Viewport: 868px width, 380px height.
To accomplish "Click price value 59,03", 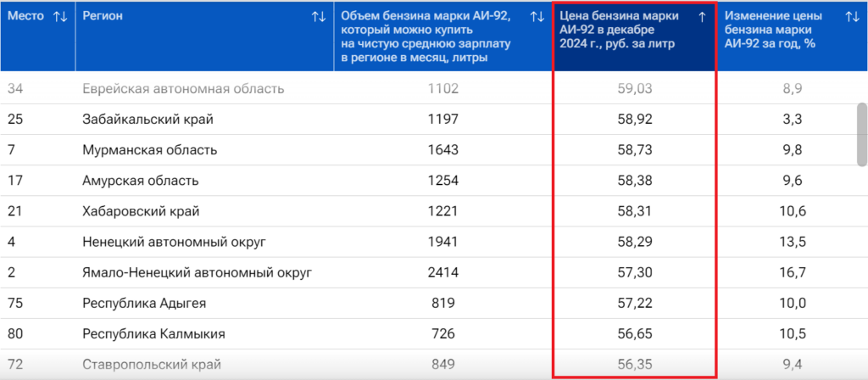I will click(x=636, y=88).
